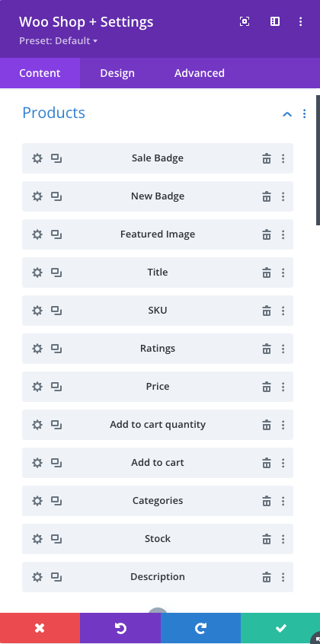Save changes with green checkmark button

280,628
